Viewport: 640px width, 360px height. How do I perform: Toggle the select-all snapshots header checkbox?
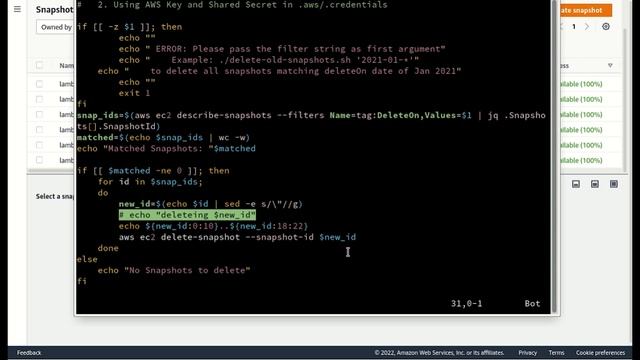tap(39, 65)
